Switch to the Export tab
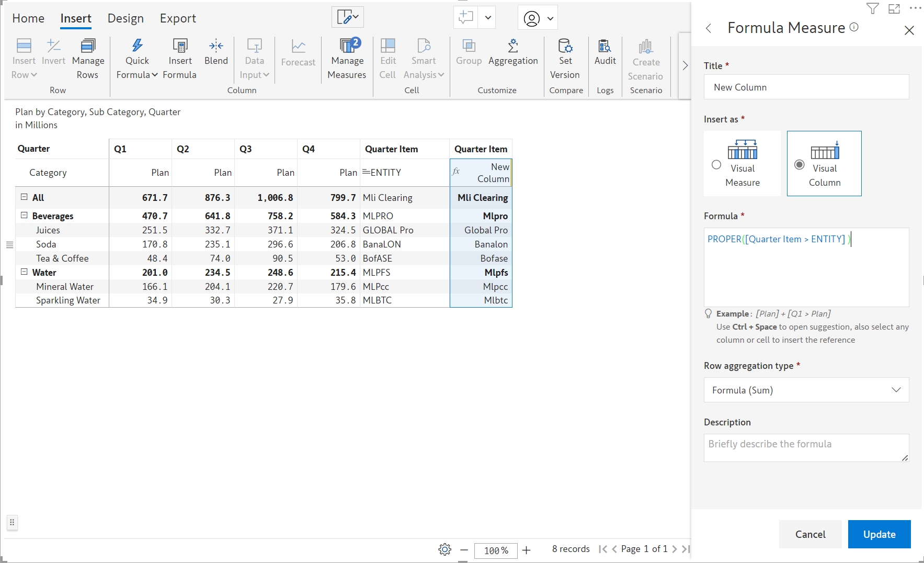The height and width of the screenshot is (563, 924). point(178,18)
